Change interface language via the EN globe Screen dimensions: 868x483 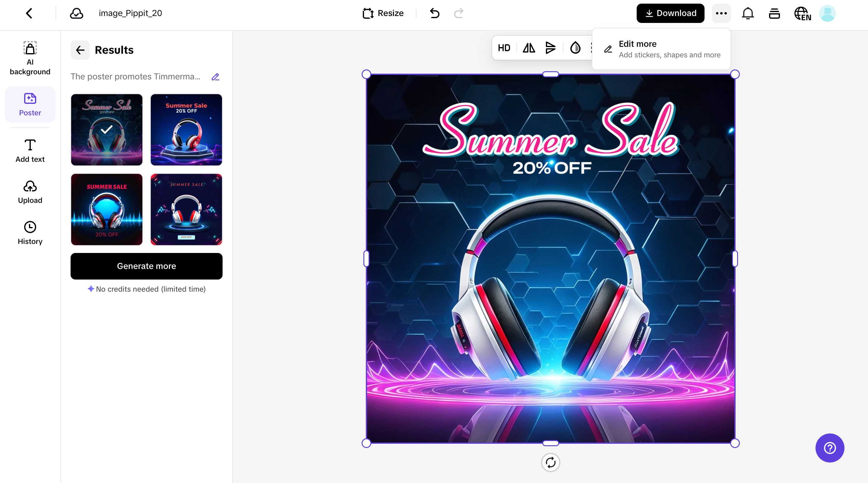(x=802, y=14)
